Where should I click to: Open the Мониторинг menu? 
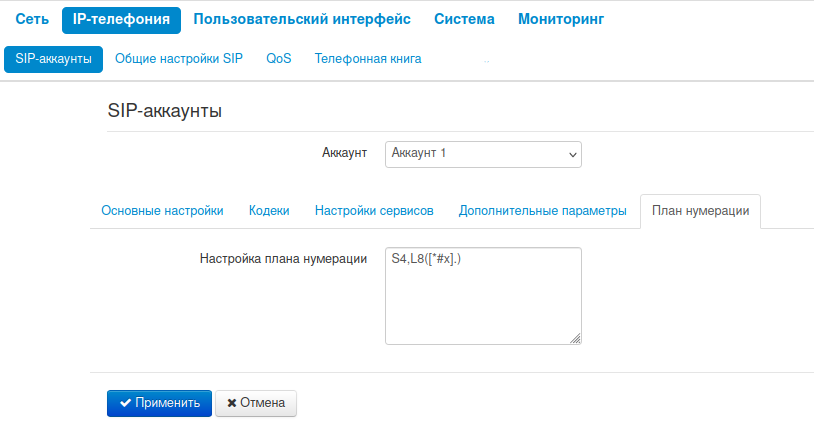pos(561,19)
